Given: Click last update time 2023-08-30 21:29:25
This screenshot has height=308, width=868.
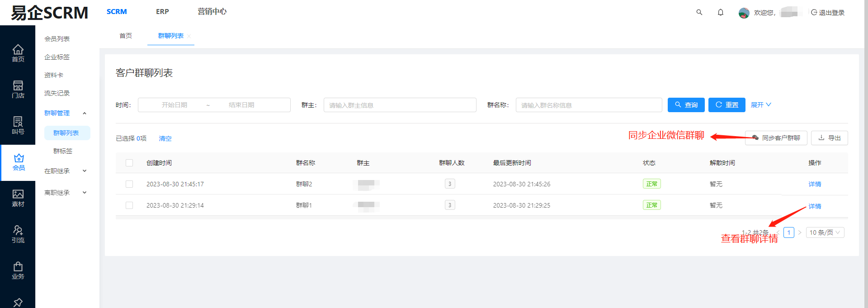Looking at the screenshot, I should pos(522,205).
